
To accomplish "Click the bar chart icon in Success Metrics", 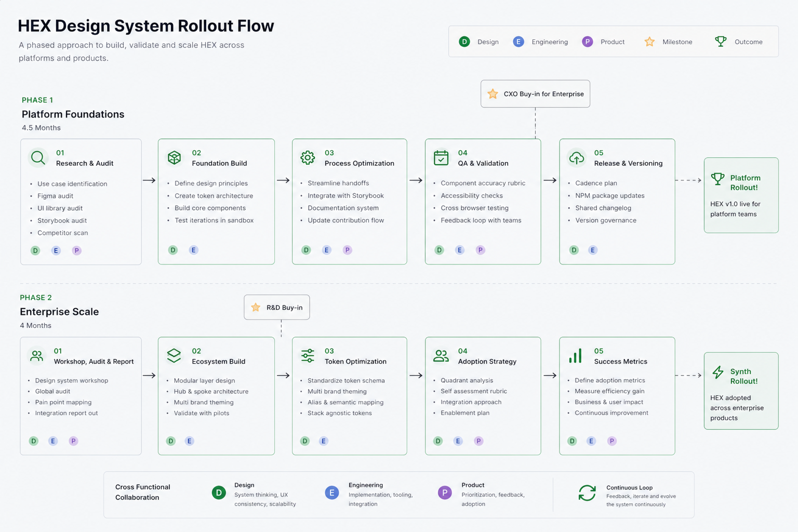I will [575, 356].
